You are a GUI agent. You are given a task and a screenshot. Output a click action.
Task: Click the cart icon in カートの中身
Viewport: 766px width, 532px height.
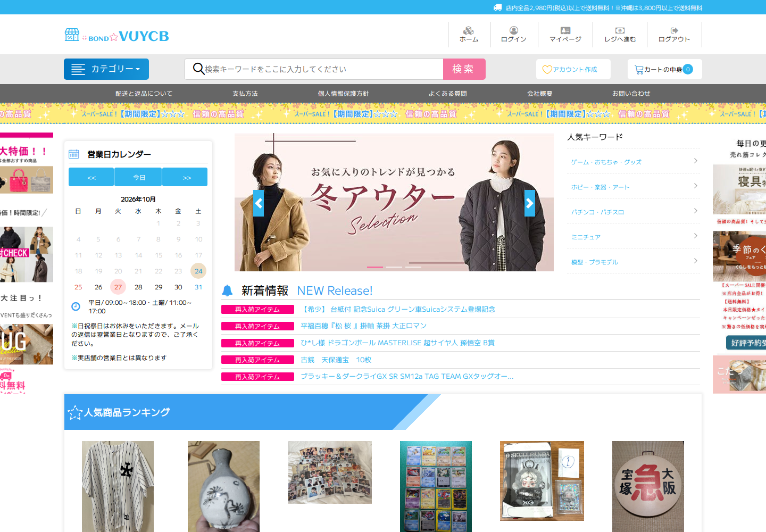(639, 70)
